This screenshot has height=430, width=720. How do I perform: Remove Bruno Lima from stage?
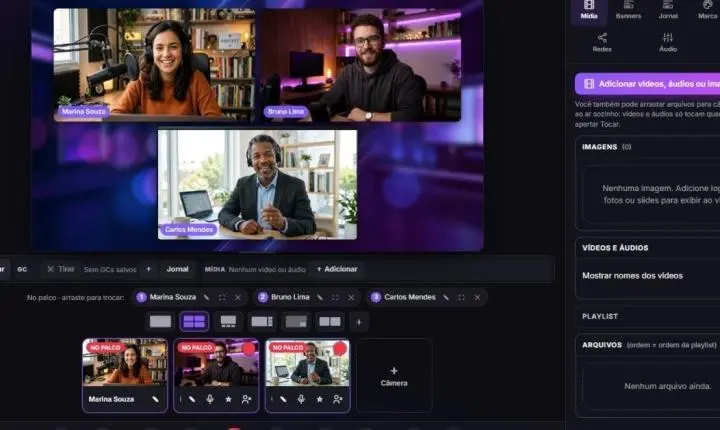pyautogui.click(x=351, y=297)
